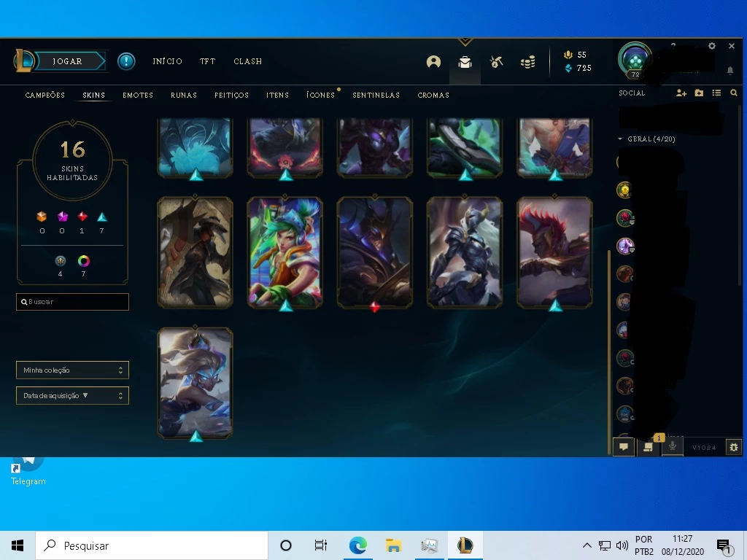The height and width of the screenshot is (560, 747).
Task: Toggle the voice microphone button
Action: click(x=672, y=447)
